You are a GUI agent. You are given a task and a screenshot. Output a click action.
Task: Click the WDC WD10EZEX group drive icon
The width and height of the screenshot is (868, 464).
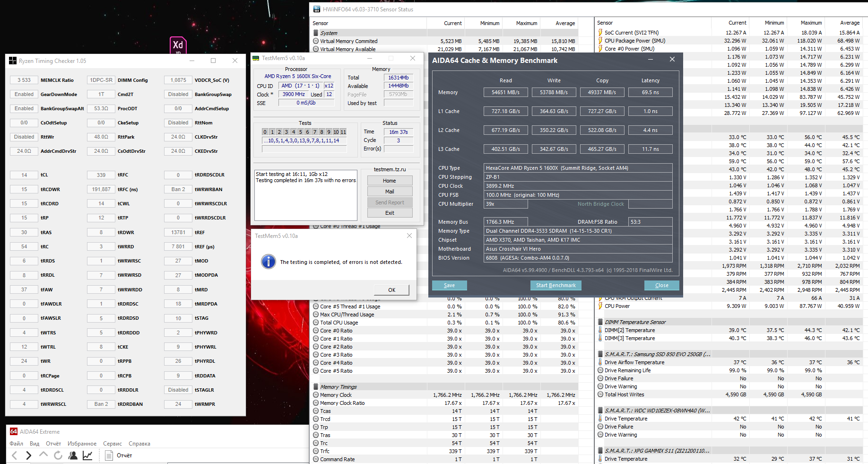[600, 411]
